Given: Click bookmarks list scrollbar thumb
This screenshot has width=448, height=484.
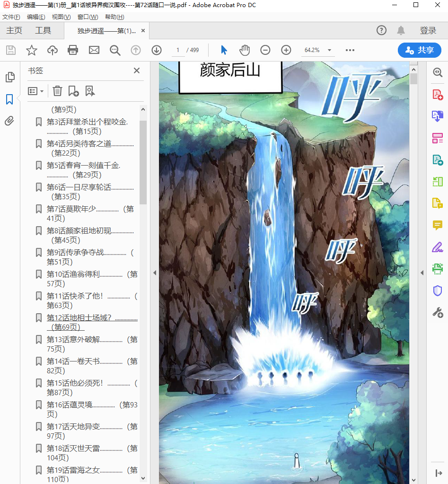Looking at the screenshot, I should [x=143, y=162].
